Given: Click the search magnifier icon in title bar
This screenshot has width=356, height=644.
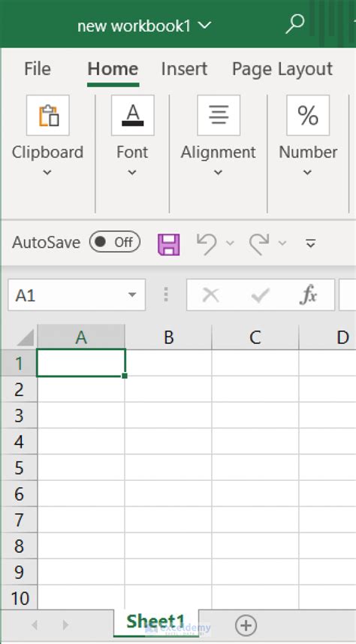Looking at the screenshot, I should [x=295, y=24].
